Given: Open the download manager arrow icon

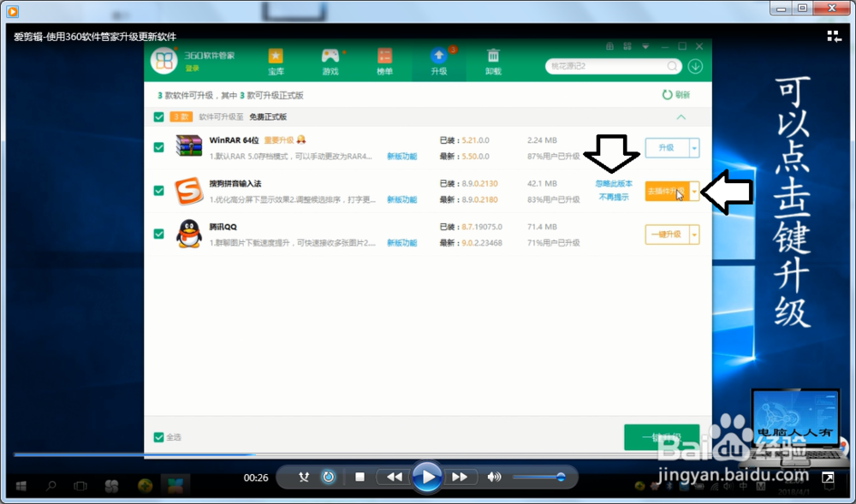Looking at the screenshot, I should 695,66.
